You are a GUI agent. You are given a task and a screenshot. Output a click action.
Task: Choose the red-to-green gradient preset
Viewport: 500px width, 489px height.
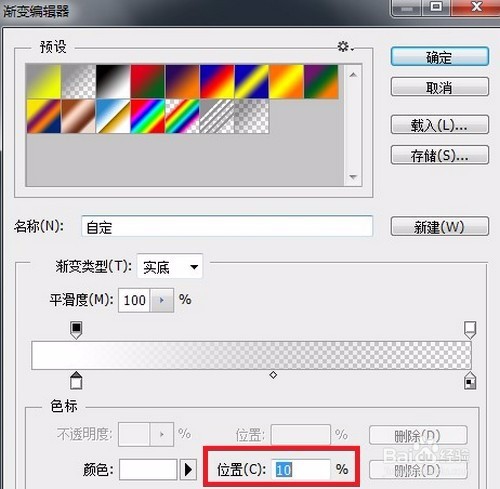tap(148, 82)
